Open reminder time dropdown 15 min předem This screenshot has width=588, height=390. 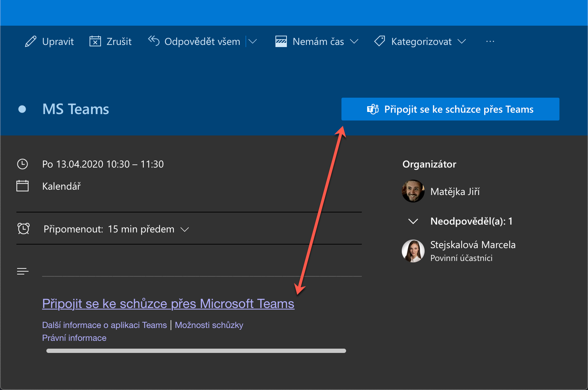pyautogui.click(x=184, y=229)
